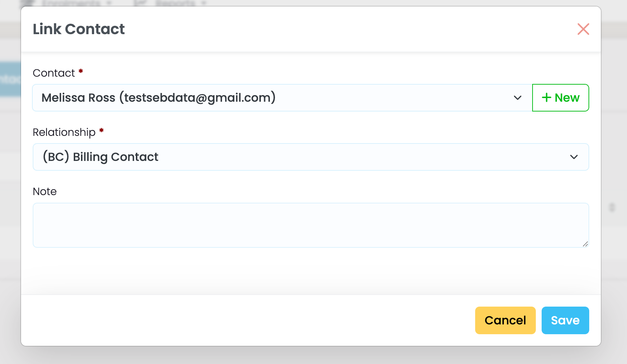Save the linked contact
Image resolution: width=627 pixels, height=364 pixels.
click(x=565, y=320)
